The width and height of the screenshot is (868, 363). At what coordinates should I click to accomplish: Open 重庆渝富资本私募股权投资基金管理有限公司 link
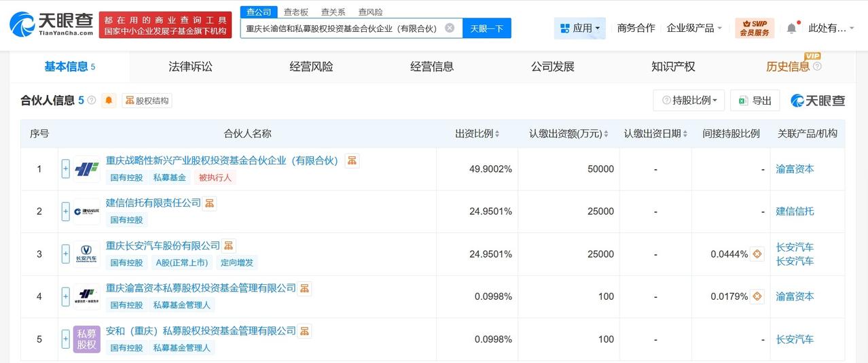tap(201, 288)
